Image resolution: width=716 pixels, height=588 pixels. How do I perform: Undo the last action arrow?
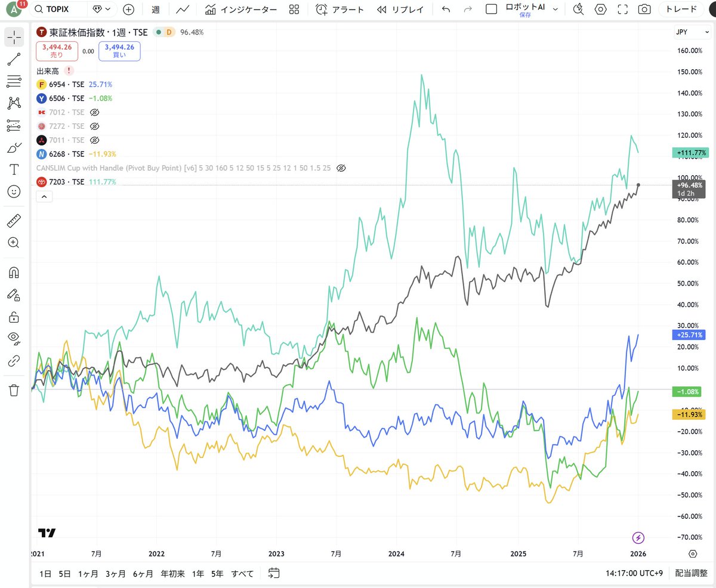click(x=446, y=10)
